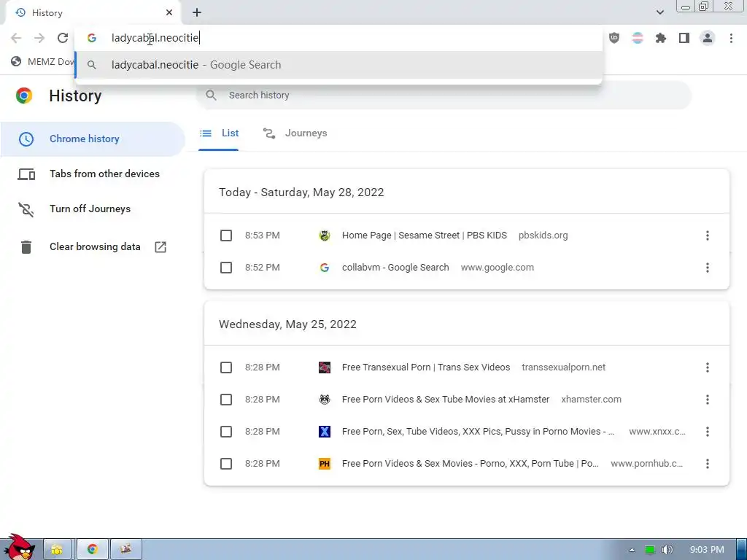
Task: Open Tabs from other devices
Action: point(93,174)
